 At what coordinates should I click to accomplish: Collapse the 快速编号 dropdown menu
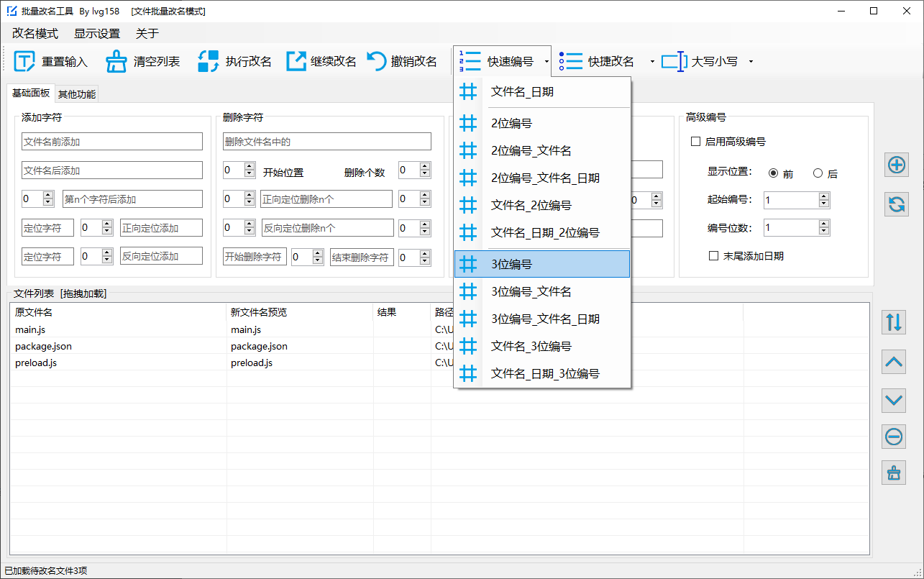click(x=546, y=62)
